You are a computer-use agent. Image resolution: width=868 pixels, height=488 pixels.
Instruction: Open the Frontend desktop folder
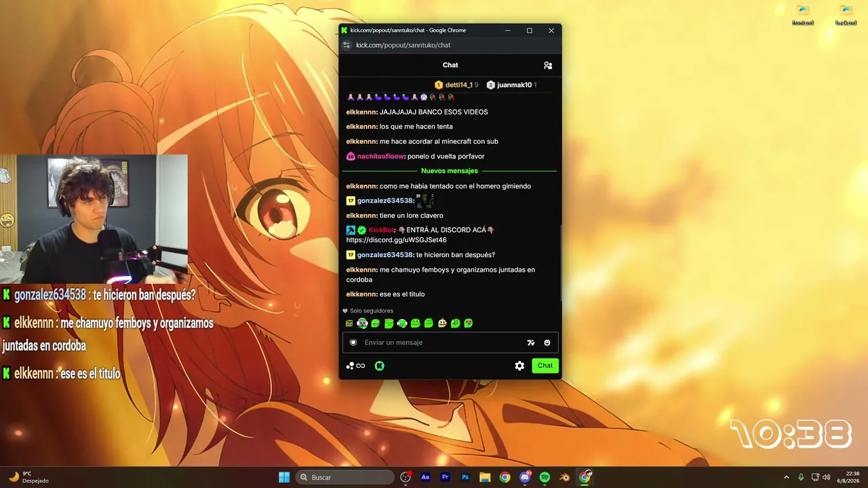pyautogui.click(x=803, y=15)
